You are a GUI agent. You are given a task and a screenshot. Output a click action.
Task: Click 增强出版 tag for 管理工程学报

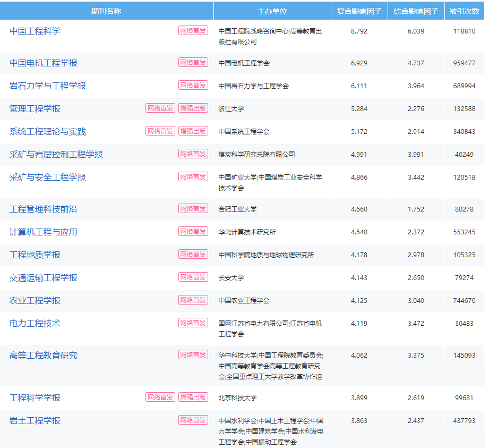[193, 108]
